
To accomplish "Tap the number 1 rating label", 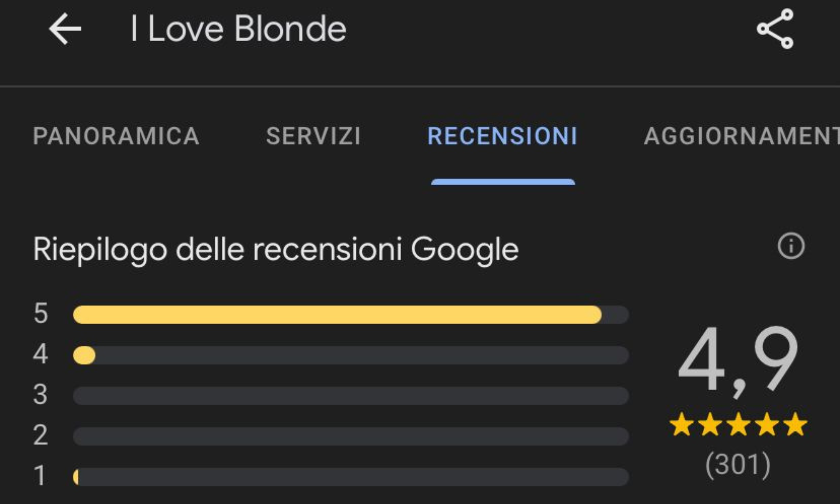I will pyautogui.click(x=40, y=476).
